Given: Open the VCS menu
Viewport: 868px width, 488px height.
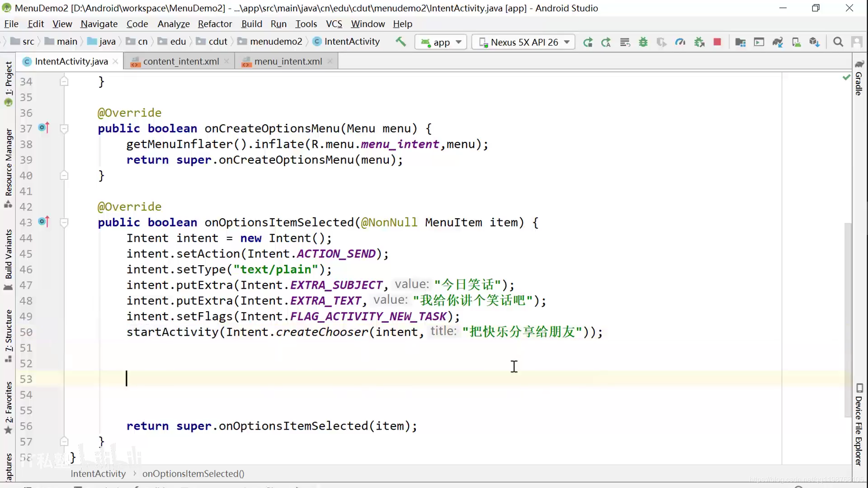Looking at the screenshot, I should coord(334,24).
